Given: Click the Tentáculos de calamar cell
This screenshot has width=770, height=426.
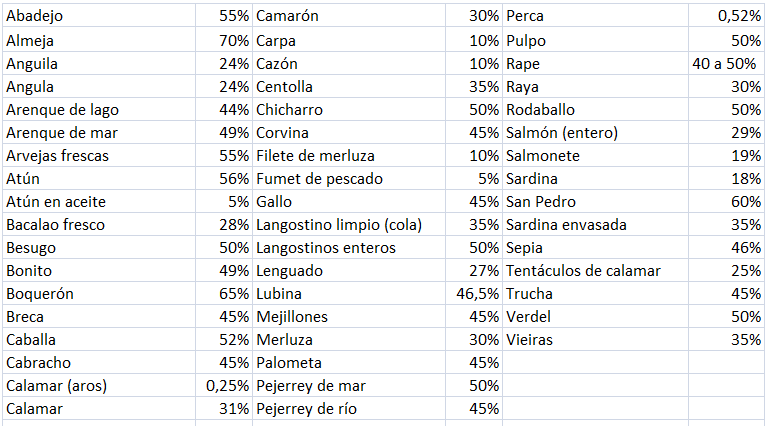Looking at the screenshot, I should (x=595, y=271).
